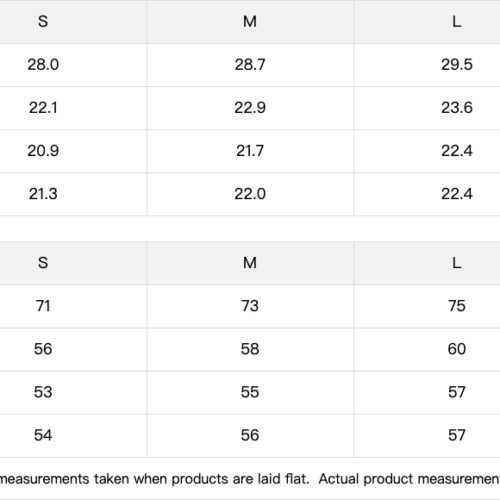The image size is (500, 500).
Task: Click the 55 cell in the M column
Action: click(x=250, y=392)
